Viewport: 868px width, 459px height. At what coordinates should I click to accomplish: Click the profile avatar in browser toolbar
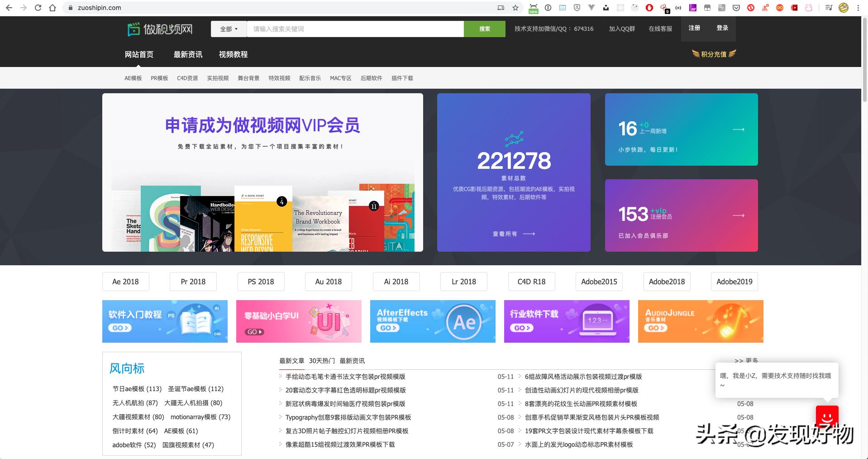point(844,8)
